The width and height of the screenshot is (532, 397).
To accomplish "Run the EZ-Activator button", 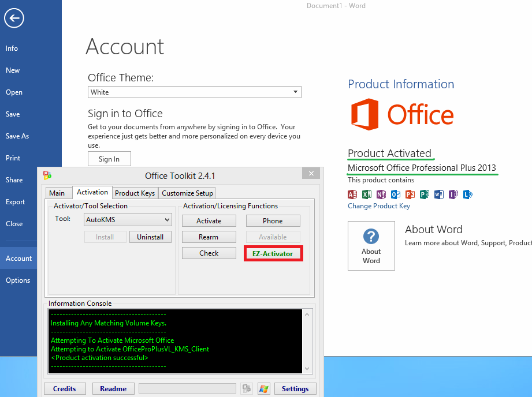I will click(273, 253).
